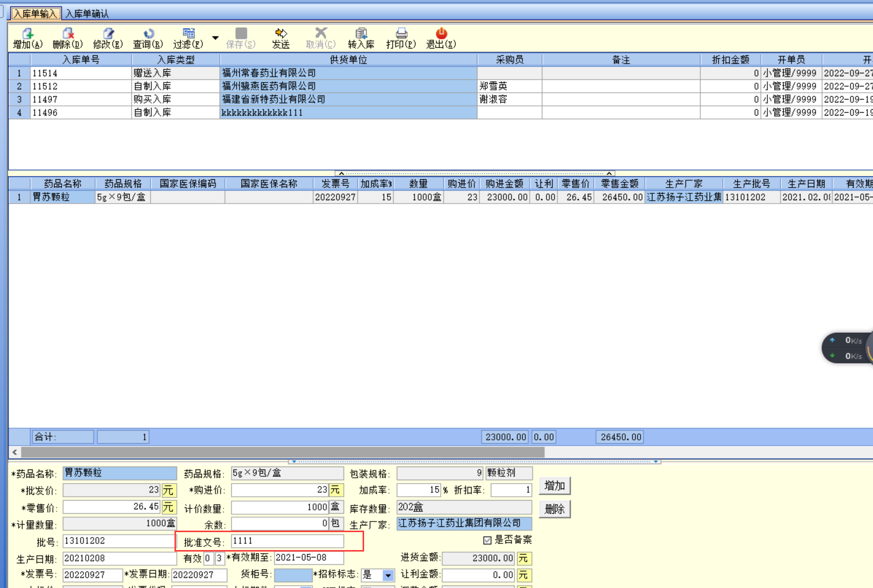The width and height of the screenshot is (873, 588).
Task: Click the 购进金额 column header
Action: coord(504,184)
